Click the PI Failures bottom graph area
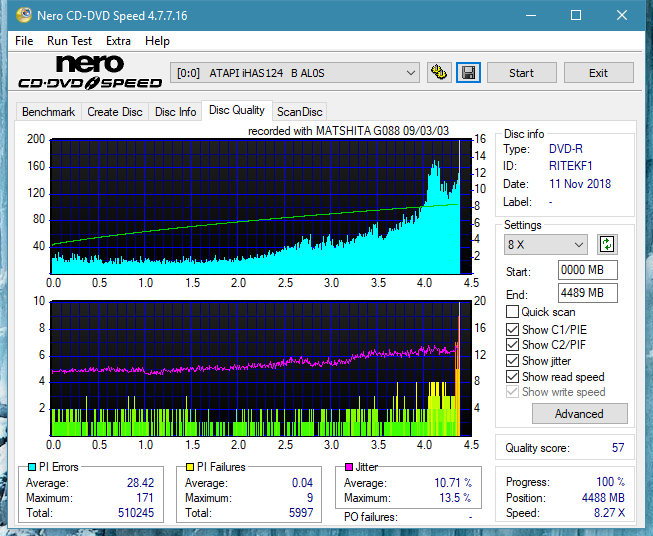The width and height of the screenshot is (653, 536). coord(261,369)
